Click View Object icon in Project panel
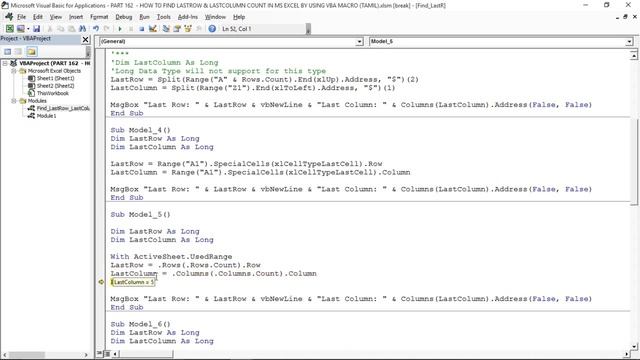 pos(18,51)
